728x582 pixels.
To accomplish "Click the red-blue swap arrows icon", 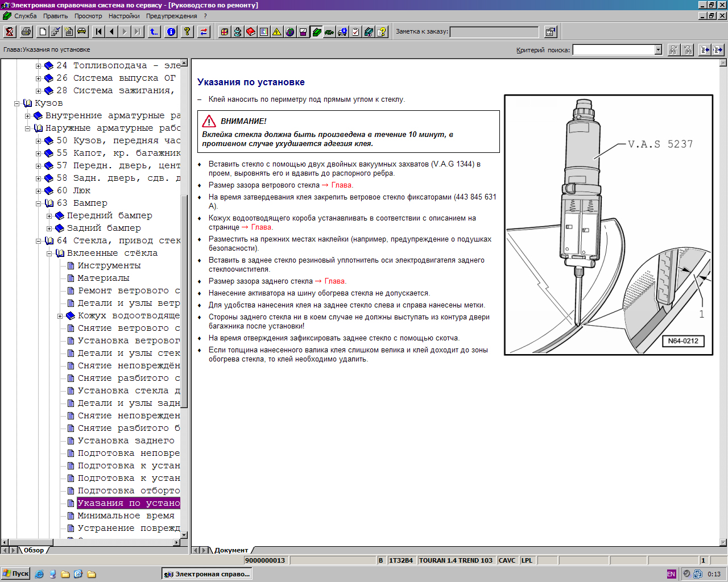I will [x=203, y=32].
